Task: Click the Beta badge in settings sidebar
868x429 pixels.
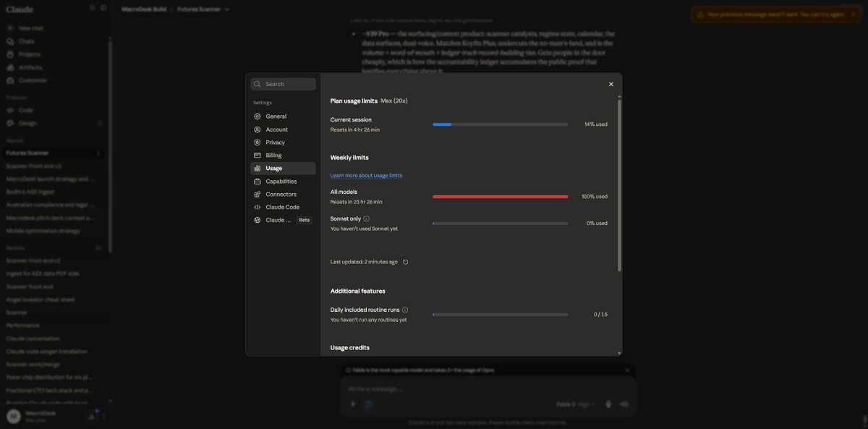Action: coord(305,220)
